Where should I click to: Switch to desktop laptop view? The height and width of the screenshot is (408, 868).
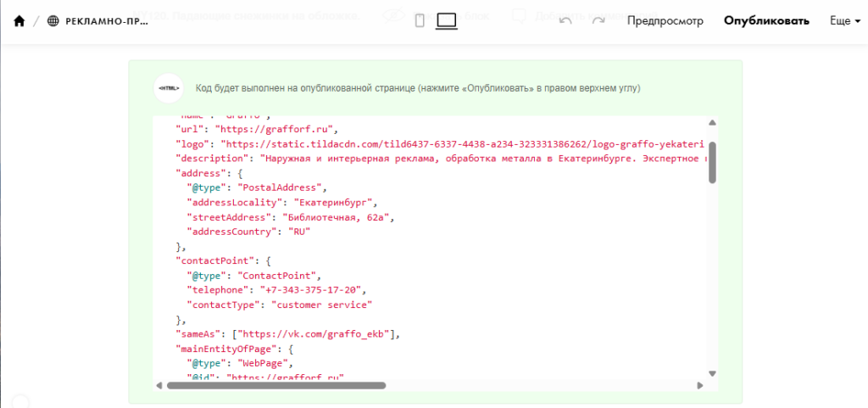pos(446,21)
